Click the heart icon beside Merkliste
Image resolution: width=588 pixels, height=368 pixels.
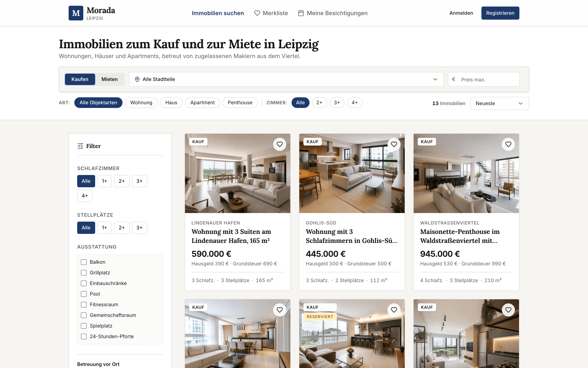257,13
